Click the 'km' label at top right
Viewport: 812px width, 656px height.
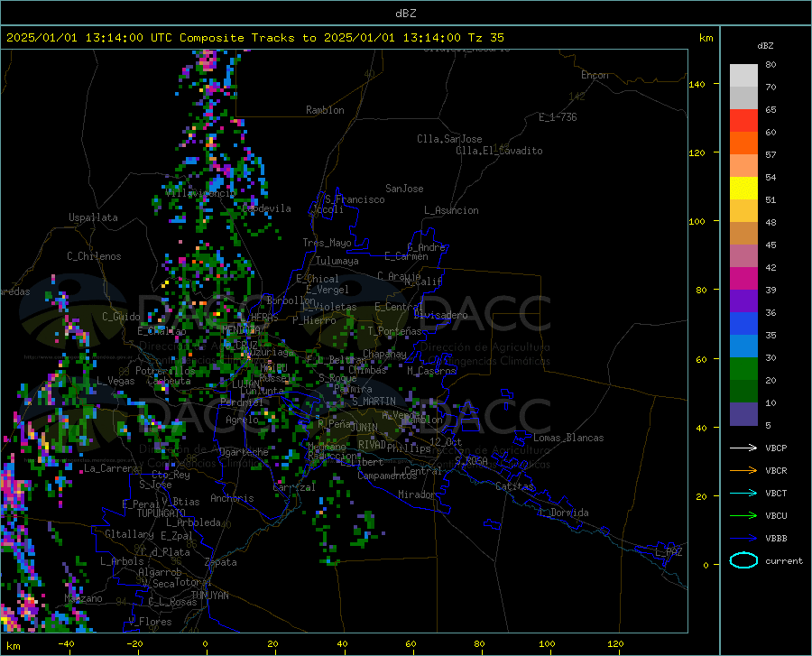(x=706, y=38)
